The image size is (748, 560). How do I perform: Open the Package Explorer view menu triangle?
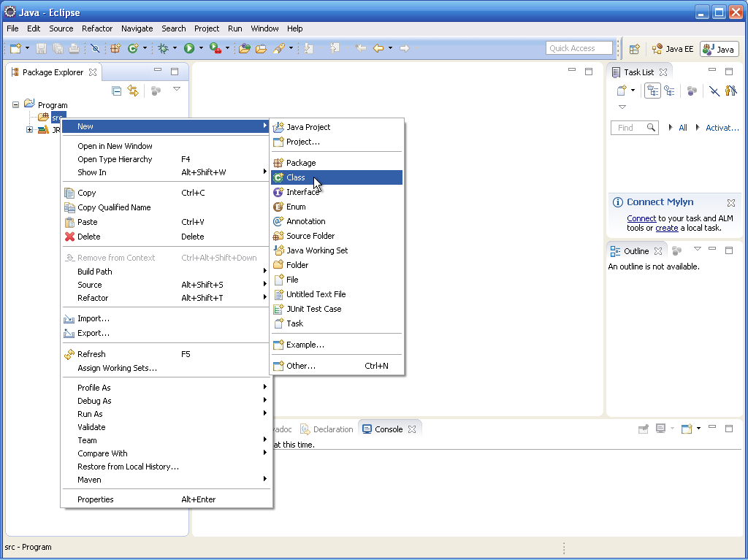177,89
